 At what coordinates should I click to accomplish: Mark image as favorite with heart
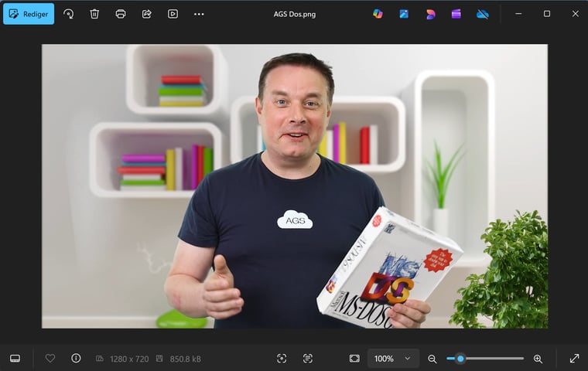(50, 359)
